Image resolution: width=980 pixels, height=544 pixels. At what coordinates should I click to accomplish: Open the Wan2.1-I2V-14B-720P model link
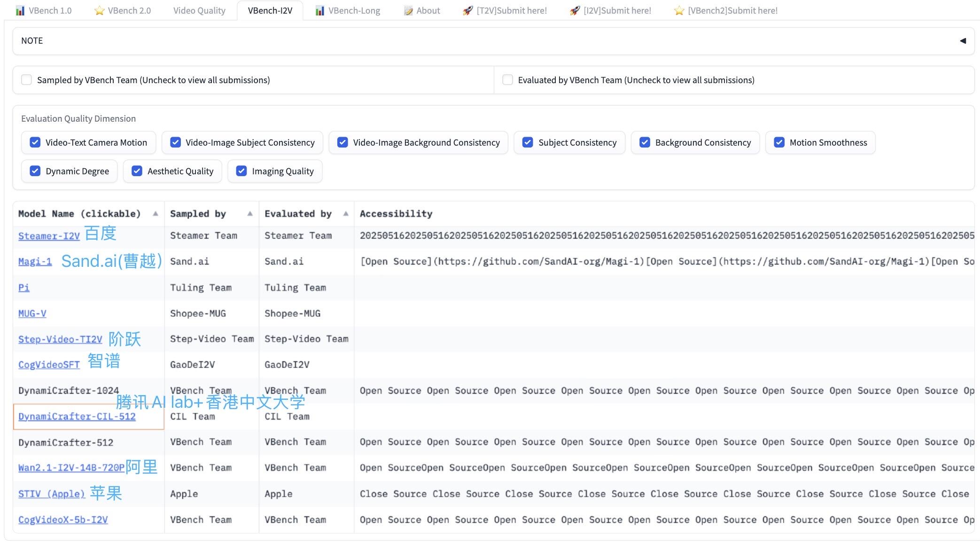pos(71,468)
